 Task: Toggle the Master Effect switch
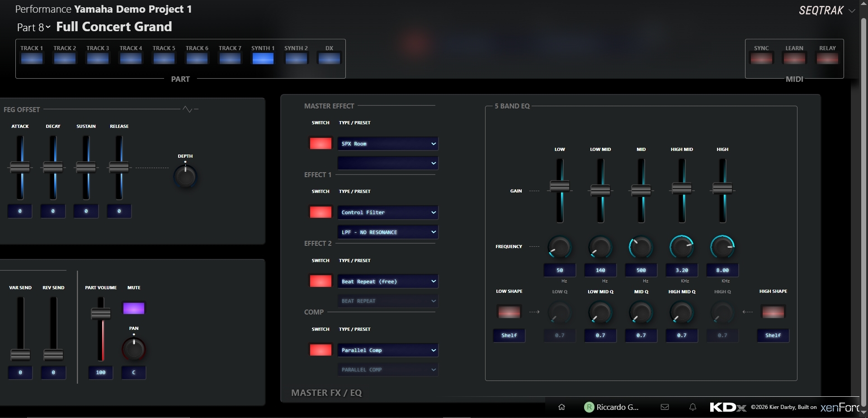pos(320,144)
